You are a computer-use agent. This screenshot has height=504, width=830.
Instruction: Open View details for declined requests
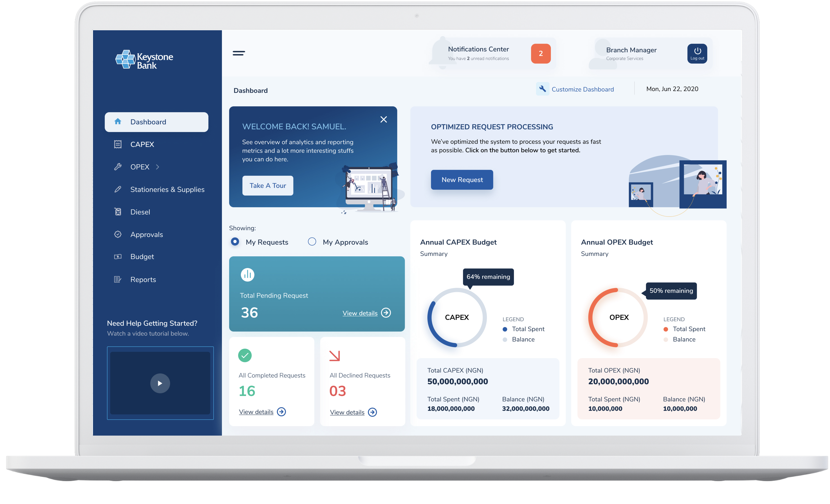pyautogui.click(x=347, y=412)
